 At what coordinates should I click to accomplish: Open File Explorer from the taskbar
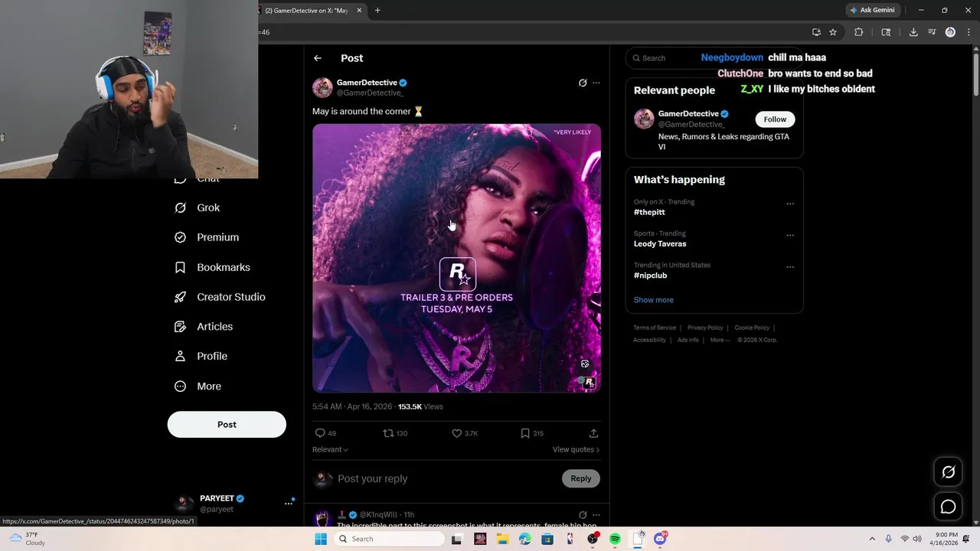click(502, 539)
